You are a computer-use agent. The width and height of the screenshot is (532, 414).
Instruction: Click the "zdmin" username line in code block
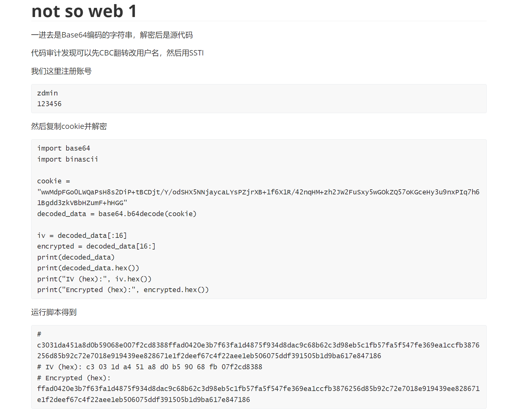(48, 93)
